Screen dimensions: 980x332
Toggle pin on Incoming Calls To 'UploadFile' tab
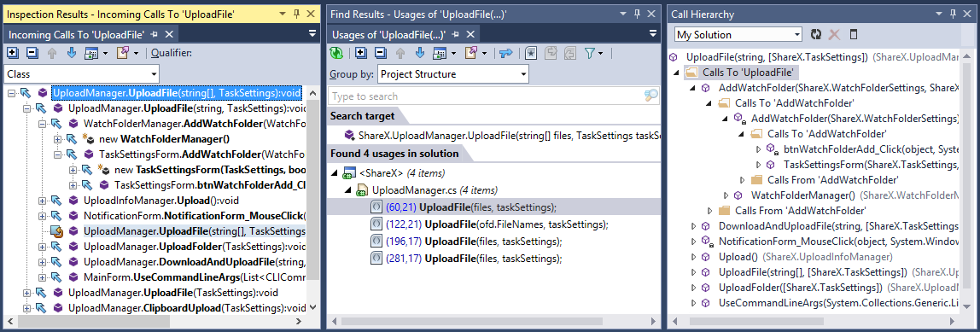[155, 34]
